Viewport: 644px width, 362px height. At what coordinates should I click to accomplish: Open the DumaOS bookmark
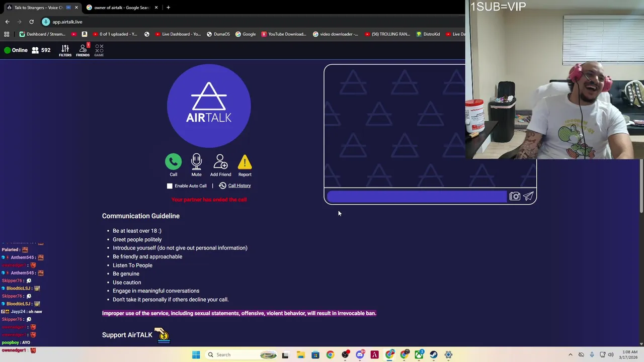click(218, 34)
